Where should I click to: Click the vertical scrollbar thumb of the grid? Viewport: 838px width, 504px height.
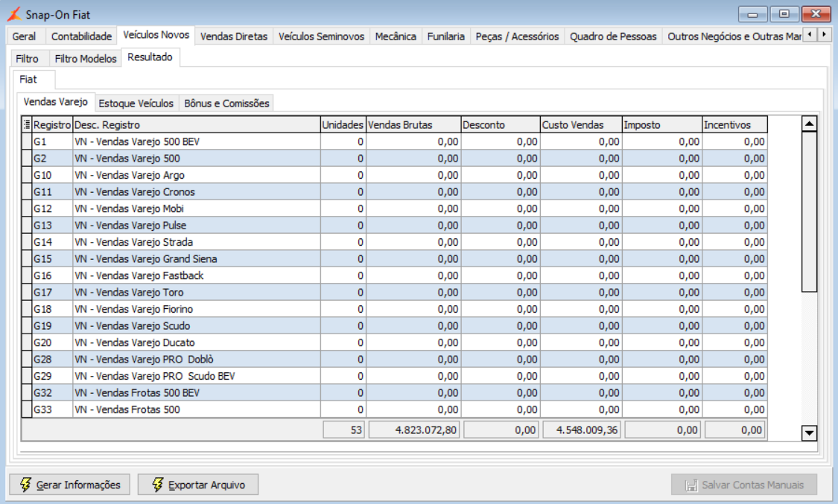[809, 212]
